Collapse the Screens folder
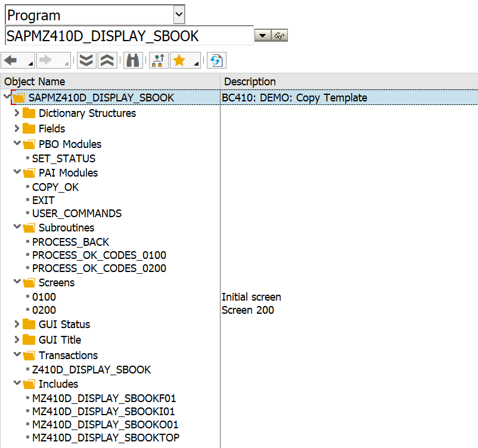This screenshot has width=478, height=448. pyautogui.click(x=17, y=282)
